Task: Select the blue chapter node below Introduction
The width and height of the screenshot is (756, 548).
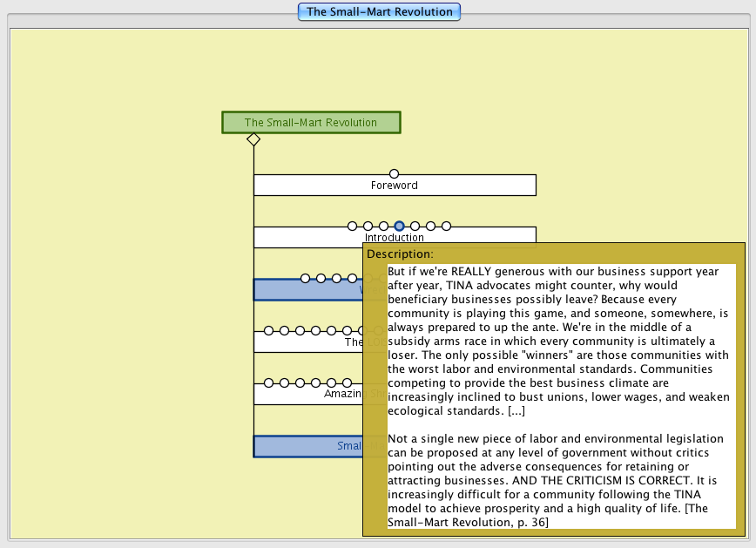Action: [x=307, y=290]
